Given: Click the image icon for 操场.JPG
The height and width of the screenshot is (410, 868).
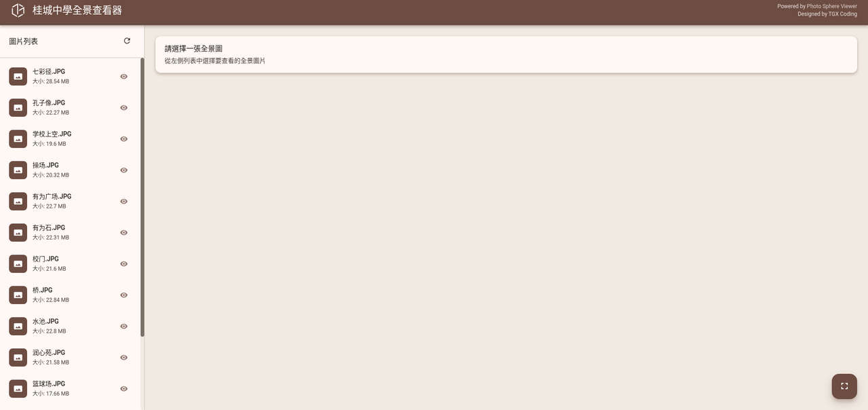Looking at the screenshot, I should [x=18, y=170].
